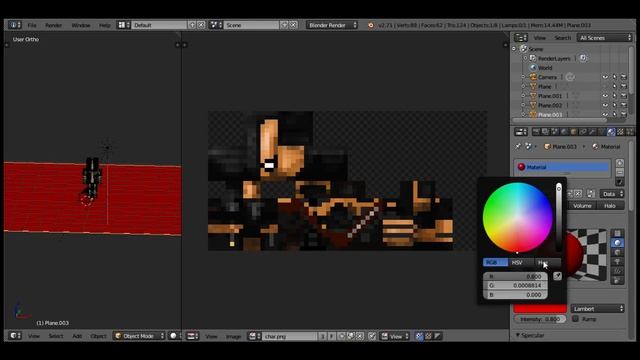640x360 pixels.
Task: Toggle Plane selectability cursor icon
Action: [615, 87]
